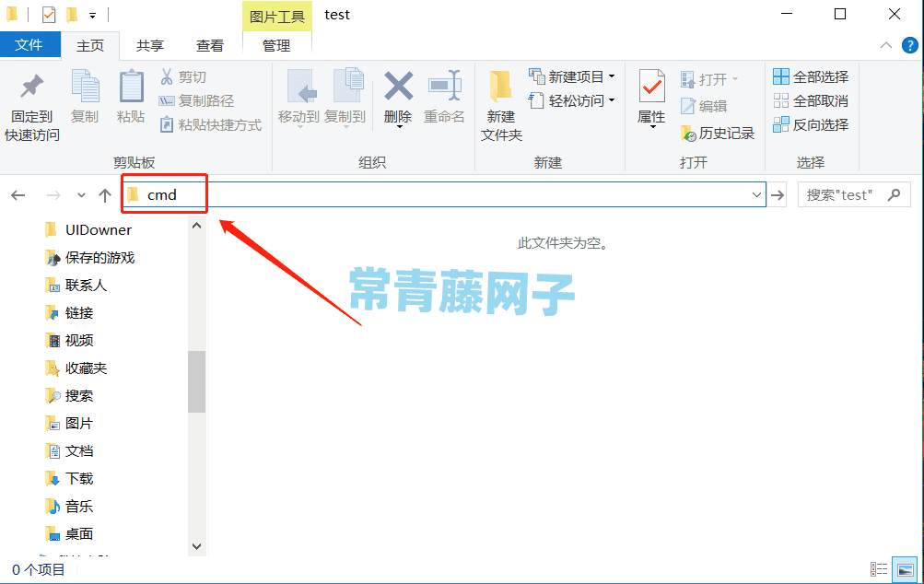This screenshot has width=924, height=584.
Task: Open the 轻松访问 dropdown
Action: tap(571, 100)
